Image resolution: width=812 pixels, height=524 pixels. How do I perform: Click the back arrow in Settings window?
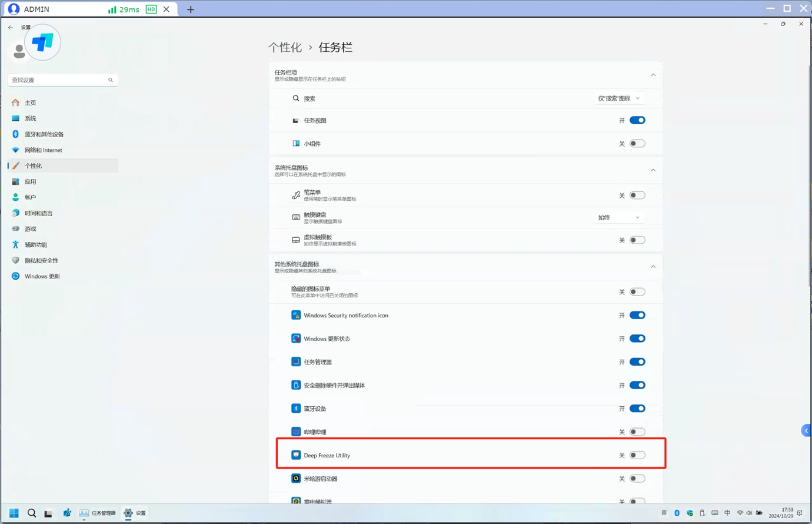(x=11, y=28)
